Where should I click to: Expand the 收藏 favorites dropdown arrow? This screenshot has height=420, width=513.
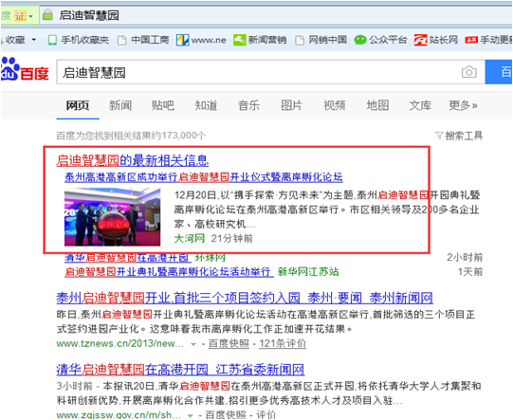[34, 40]
